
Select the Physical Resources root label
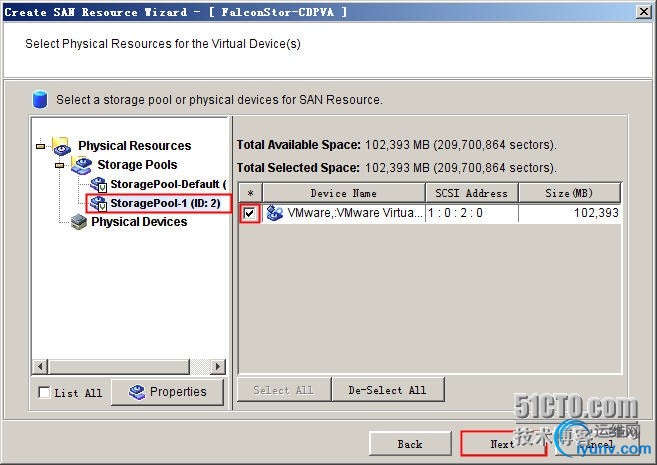click(135, 146)
